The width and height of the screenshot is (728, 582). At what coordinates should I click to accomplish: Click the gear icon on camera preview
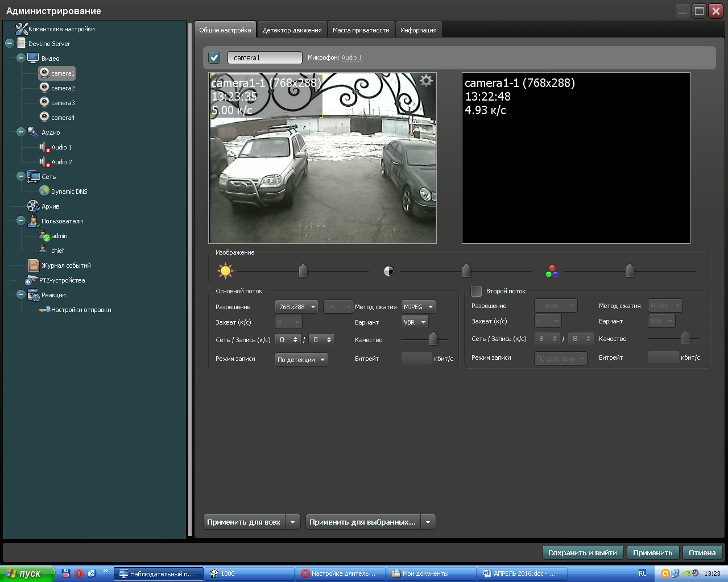pos(426,81)
